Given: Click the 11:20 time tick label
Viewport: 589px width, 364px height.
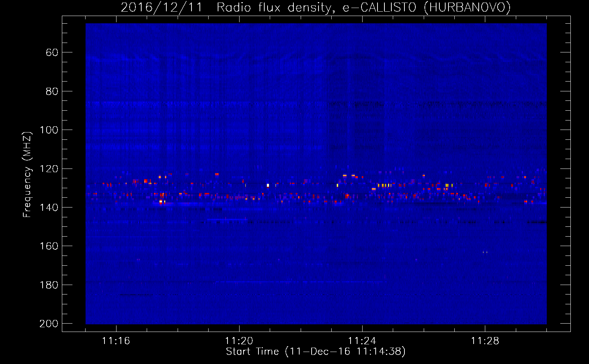Looking at the screenshot, I should click(239, 341).
